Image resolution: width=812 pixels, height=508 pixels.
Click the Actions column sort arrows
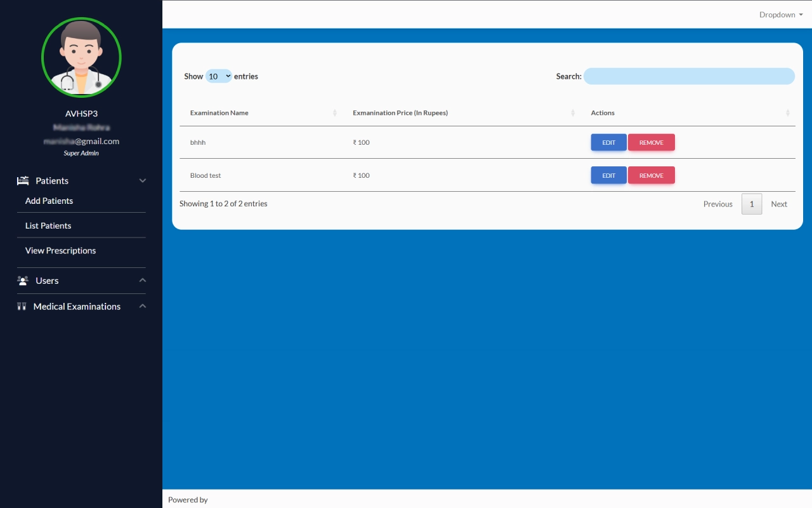(x=788, y=113)
